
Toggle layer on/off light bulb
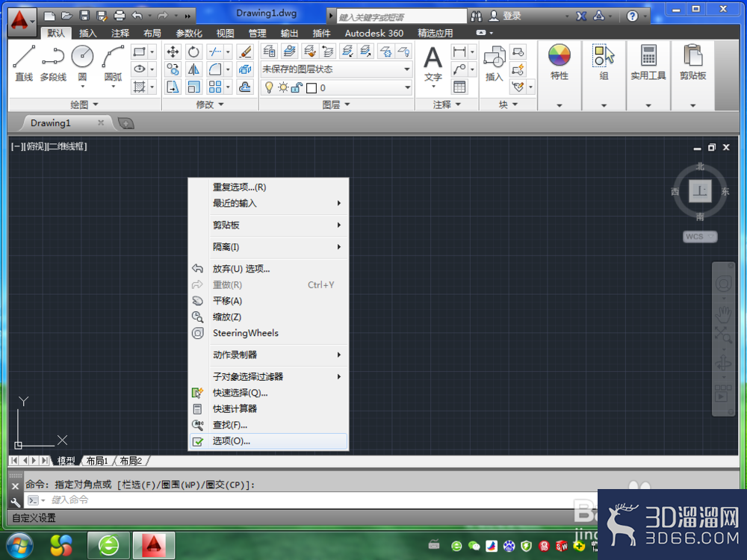tap(269, 87)
